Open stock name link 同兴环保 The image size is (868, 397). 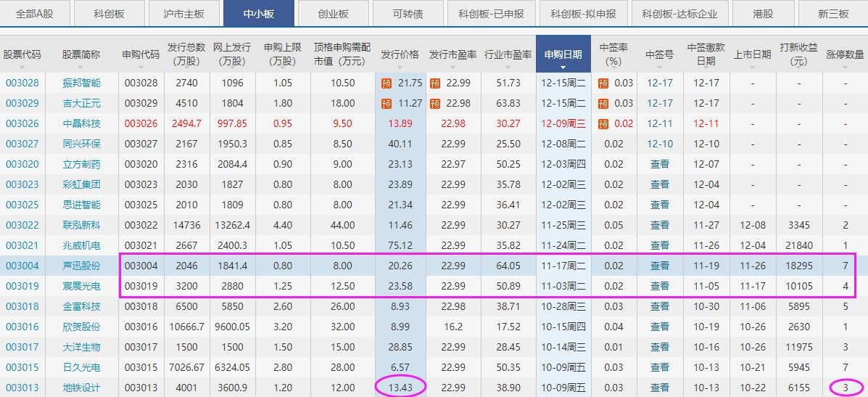81,144
